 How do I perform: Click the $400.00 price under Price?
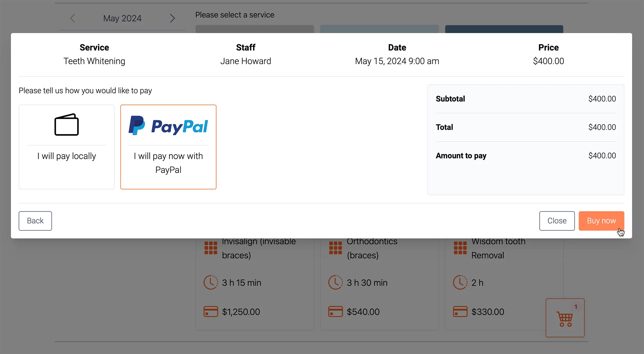click(x=548, y=61)
